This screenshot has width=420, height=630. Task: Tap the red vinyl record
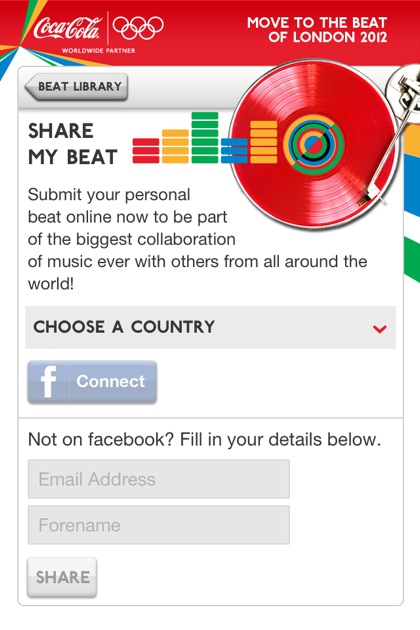coord(312,145)
